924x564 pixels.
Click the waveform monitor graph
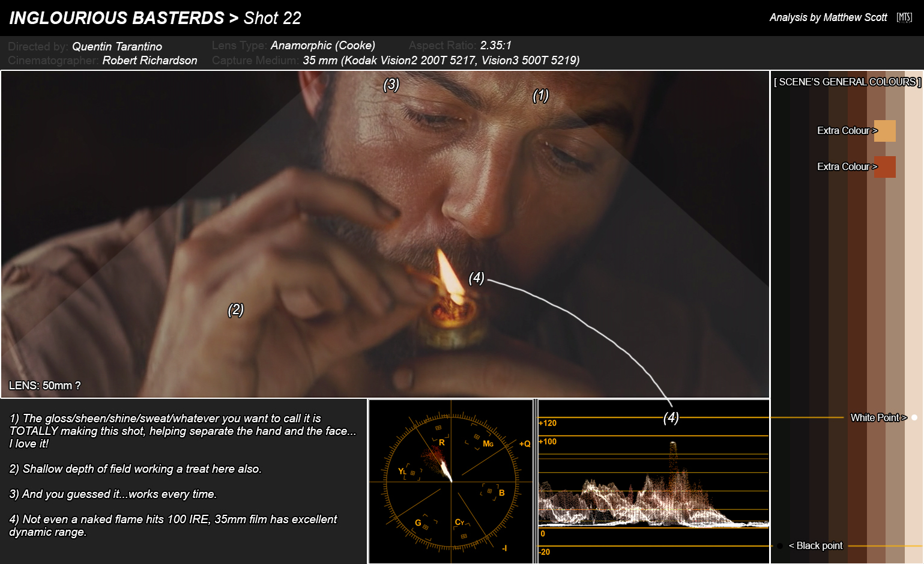pos(654,482)
